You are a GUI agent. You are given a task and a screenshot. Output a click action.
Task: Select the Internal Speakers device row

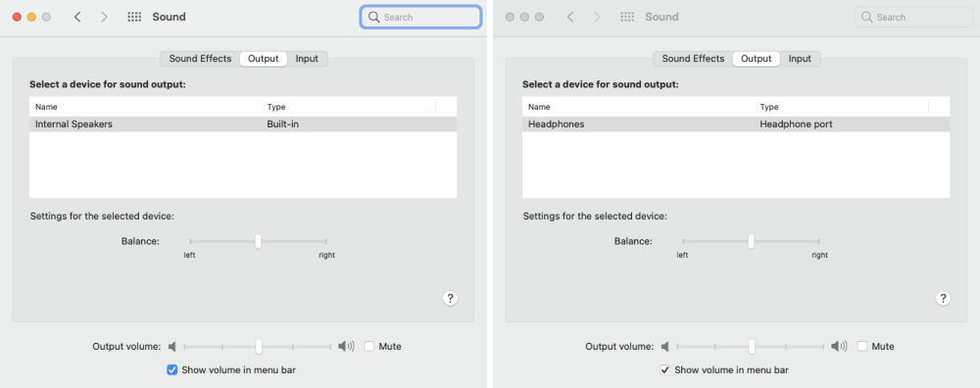point(243,124)
